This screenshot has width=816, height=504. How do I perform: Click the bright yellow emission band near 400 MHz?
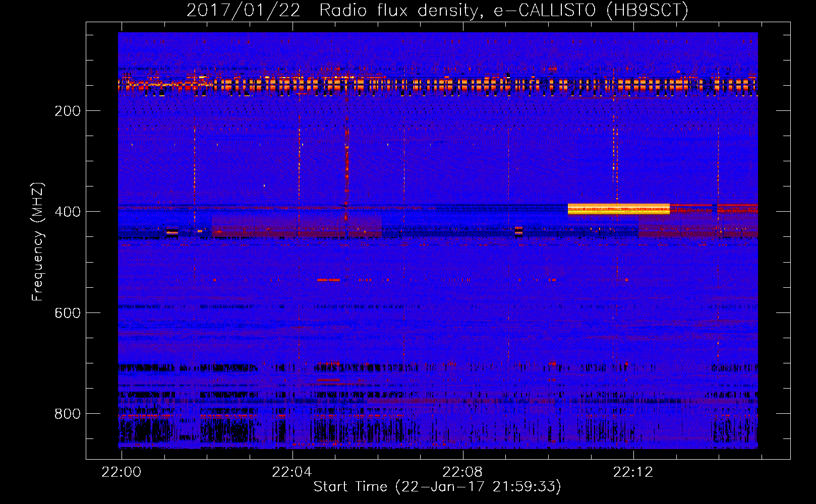tap(619, 209)
